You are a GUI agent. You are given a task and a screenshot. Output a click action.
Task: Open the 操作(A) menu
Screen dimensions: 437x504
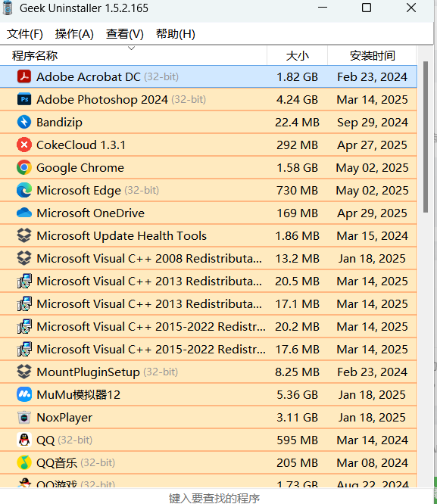74,34
